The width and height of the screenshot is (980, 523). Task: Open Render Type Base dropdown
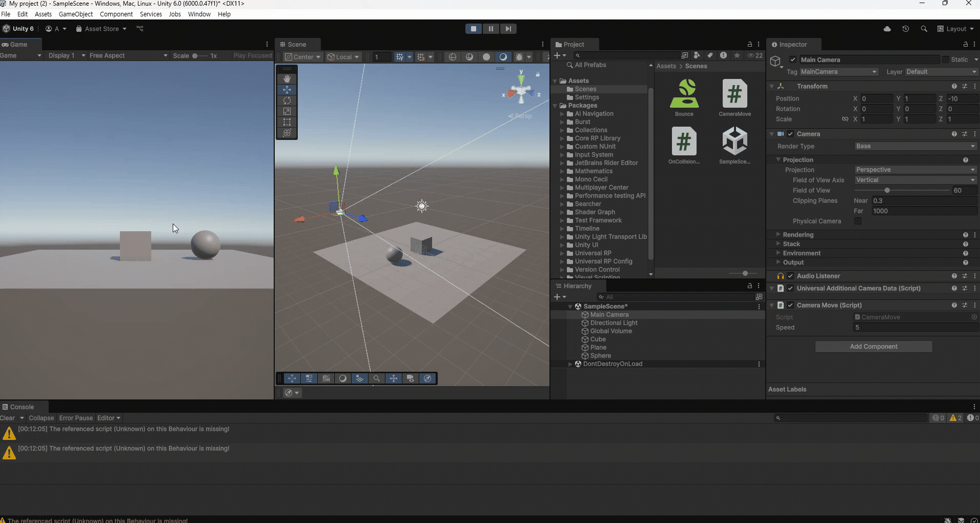(915, 146)
